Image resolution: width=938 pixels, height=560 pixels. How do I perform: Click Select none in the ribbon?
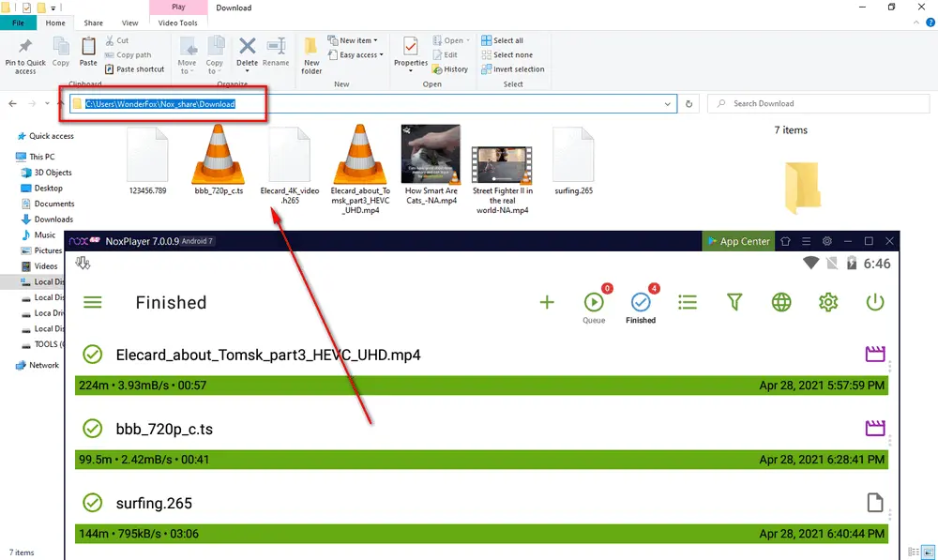click(507, 54)
